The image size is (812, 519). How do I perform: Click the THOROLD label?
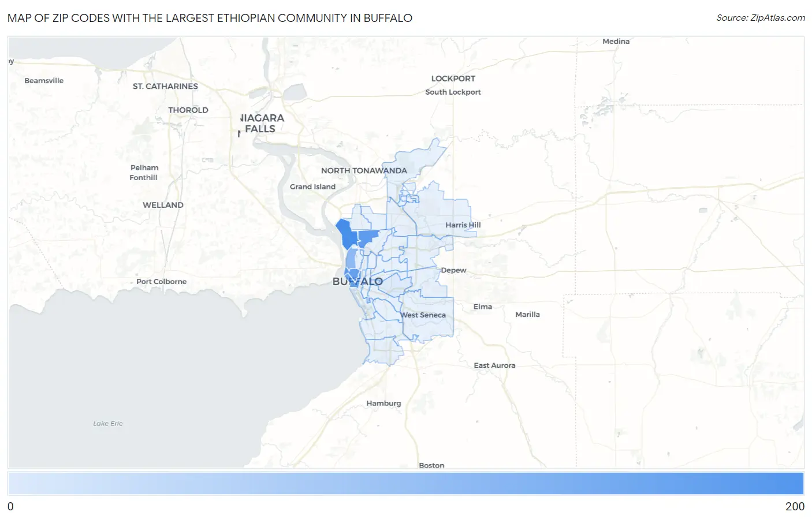click(188, 110)
